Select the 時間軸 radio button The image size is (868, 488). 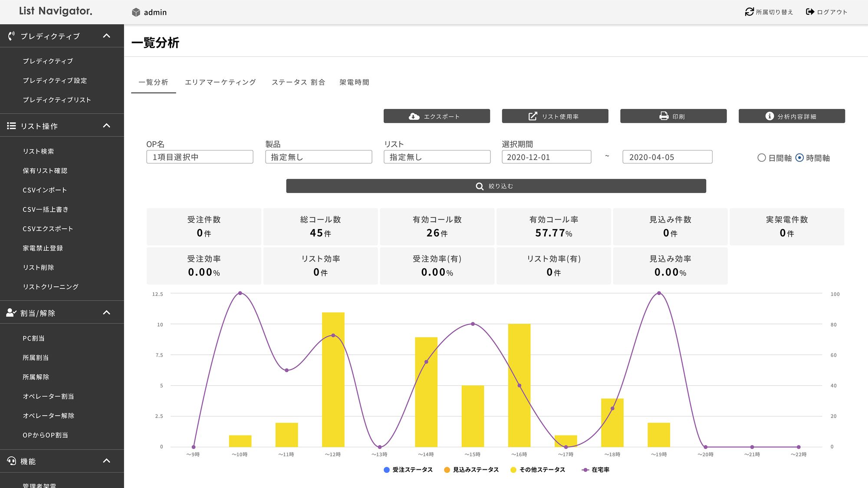coord(799,158)
